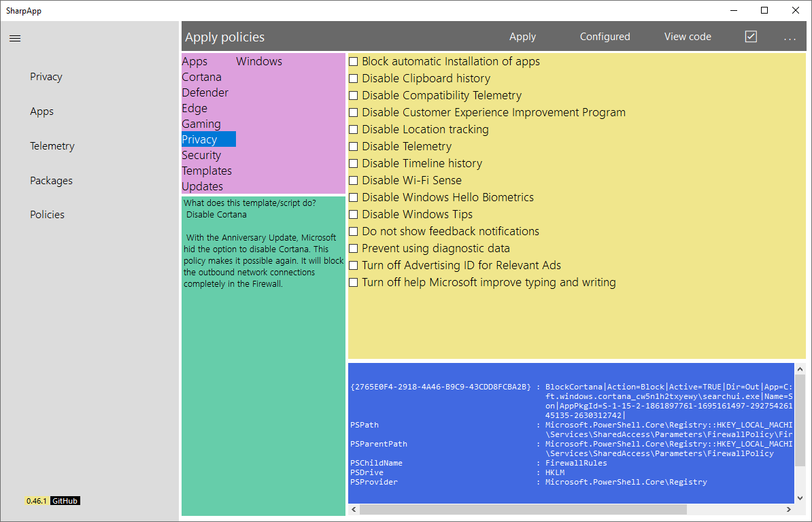
Task: Click 'What does this template/script do?' text
Action: click(250, 203)
